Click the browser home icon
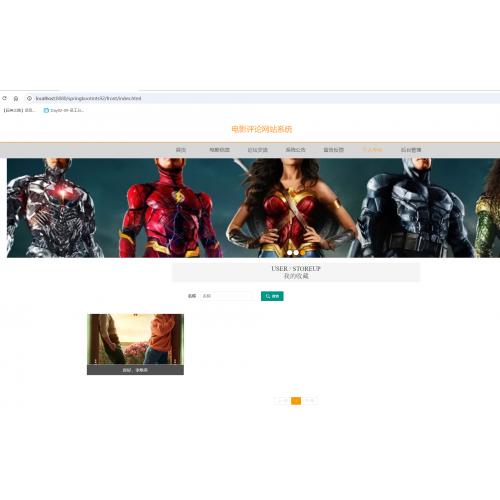Screen dimensions: 500x500 16,98
